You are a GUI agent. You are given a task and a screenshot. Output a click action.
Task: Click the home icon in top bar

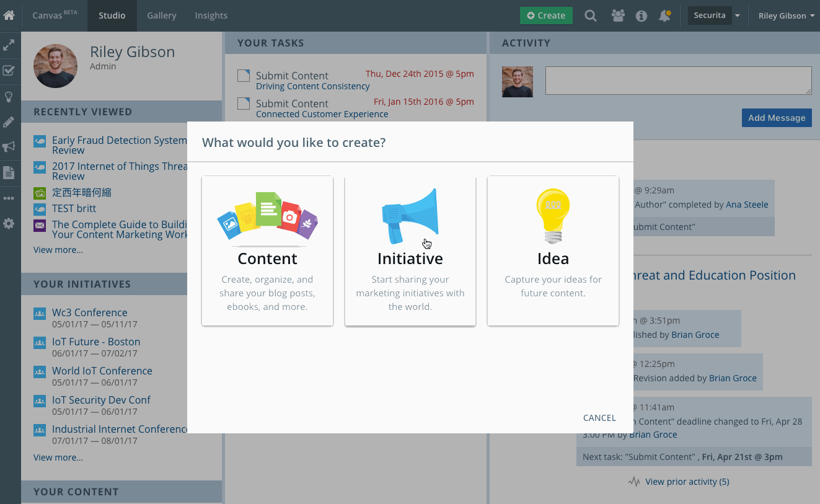coord(9,15)
